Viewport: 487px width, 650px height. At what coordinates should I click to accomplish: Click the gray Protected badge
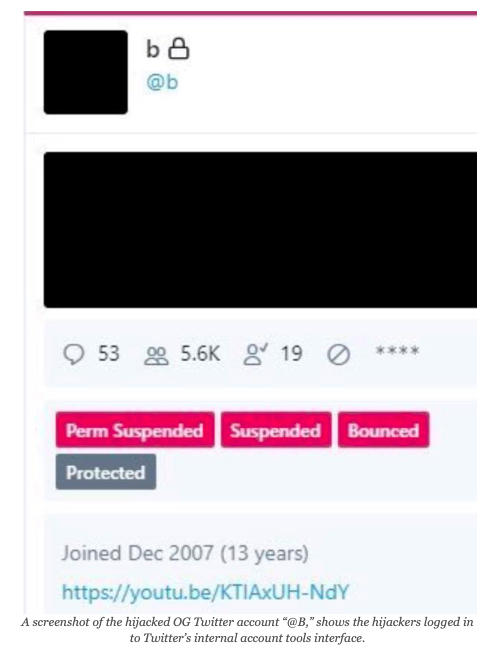pos(106,472)
